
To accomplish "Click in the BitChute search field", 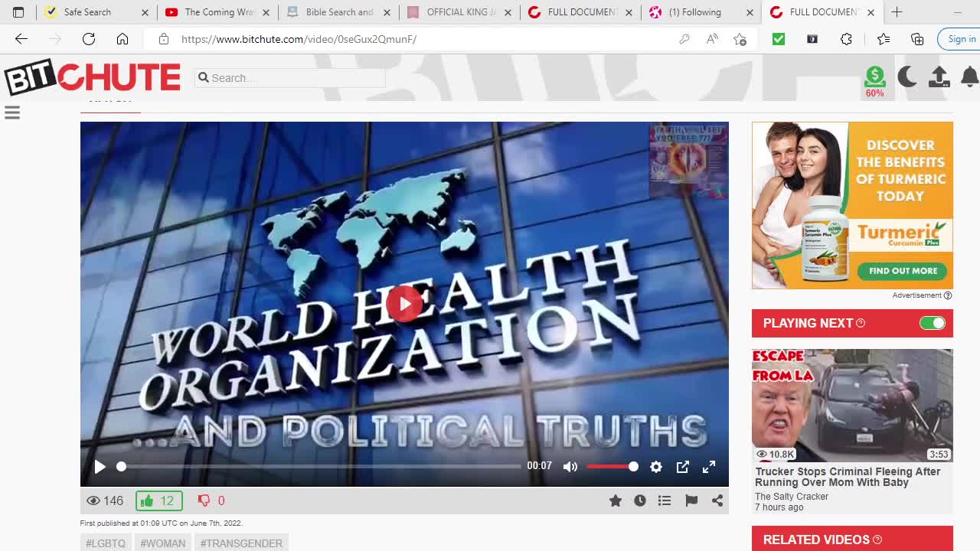I will coord(291,77).
